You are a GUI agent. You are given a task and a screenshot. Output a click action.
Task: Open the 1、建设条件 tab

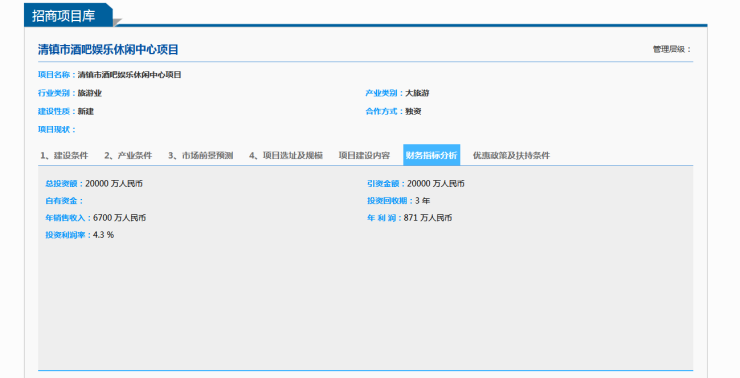(64, 155)
